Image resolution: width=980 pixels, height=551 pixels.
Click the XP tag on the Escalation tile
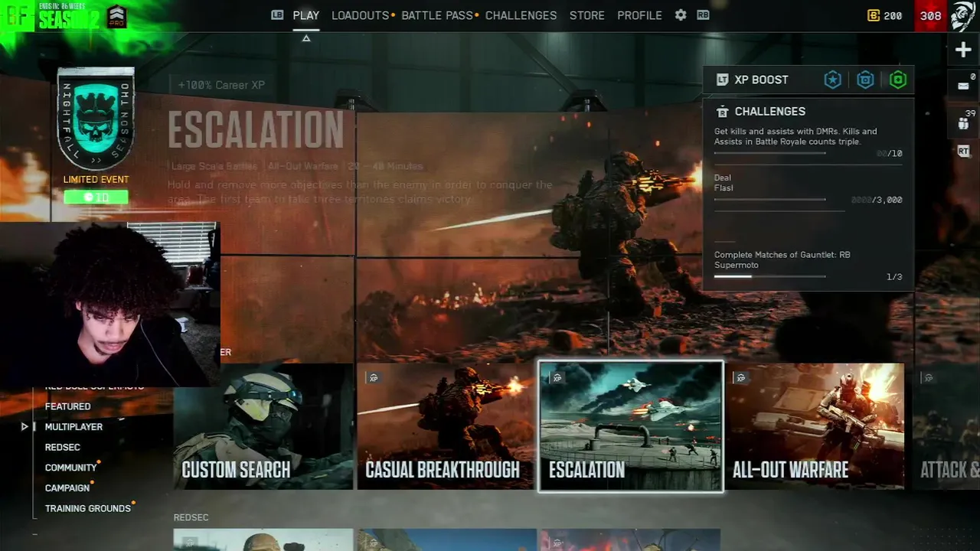(557, 378)
